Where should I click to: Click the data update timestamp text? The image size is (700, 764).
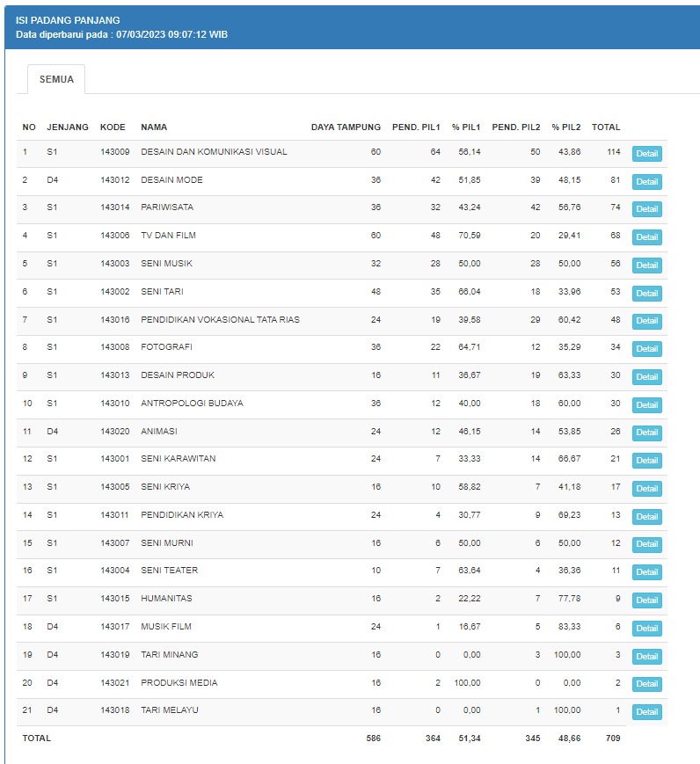pos(121,34)
